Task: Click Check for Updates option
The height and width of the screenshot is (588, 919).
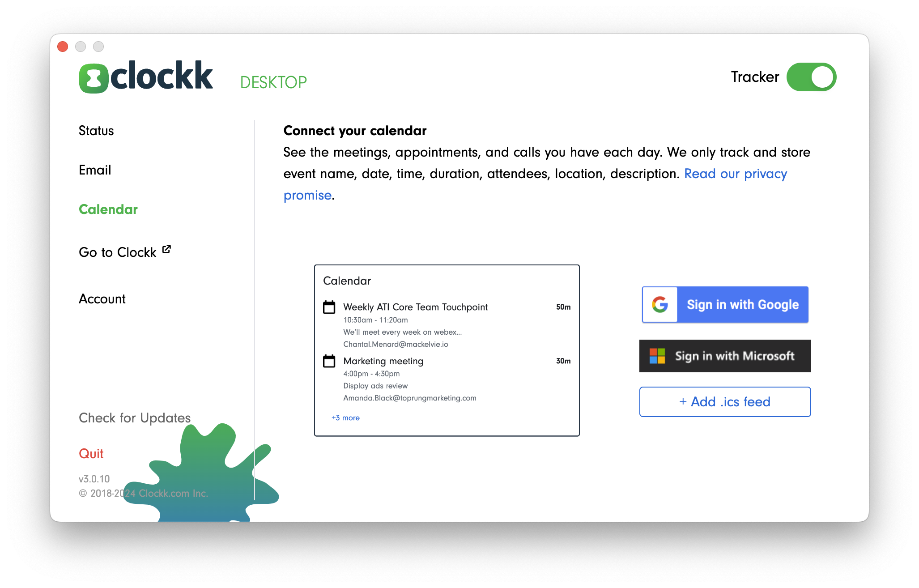Action: [x=134, y=417]
